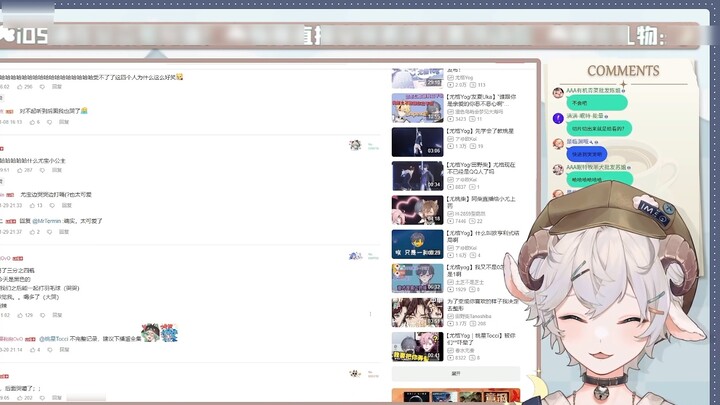Open the video thumbnail just above 展开
This screenshot has height=405, width=720.
pos(416,345)
